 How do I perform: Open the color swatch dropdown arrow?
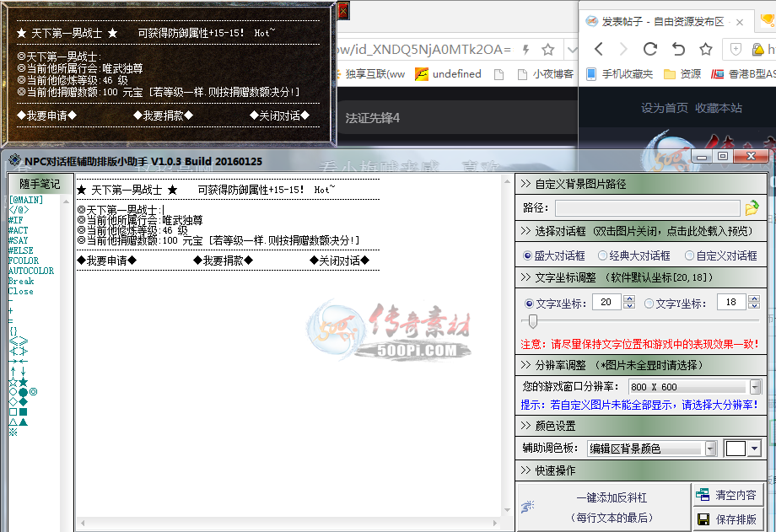[x=754, y=449]
